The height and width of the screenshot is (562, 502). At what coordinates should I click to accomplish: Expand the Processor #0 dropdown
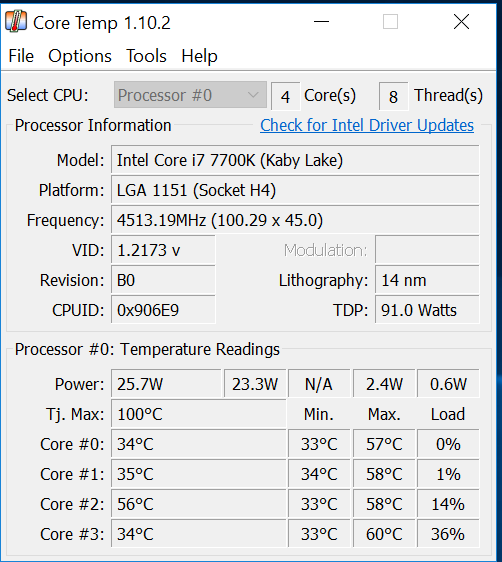coord(190,95)
